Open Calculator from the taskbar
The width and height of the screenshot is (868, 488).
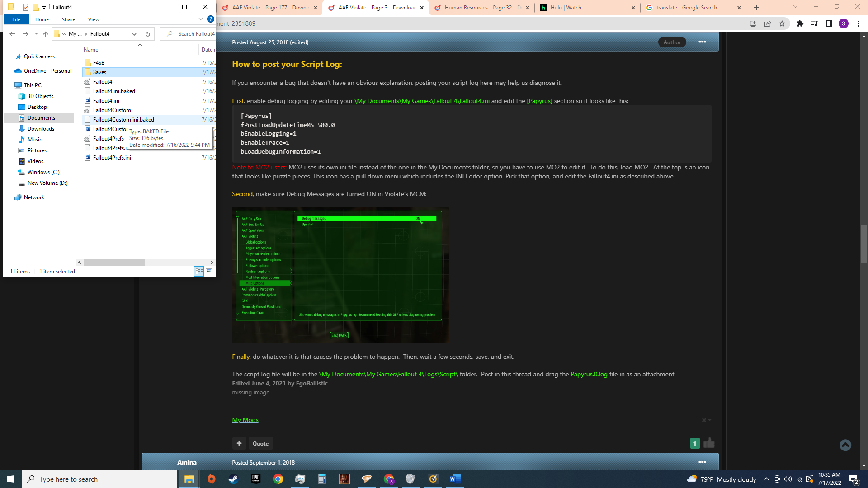tap(322, 479)
